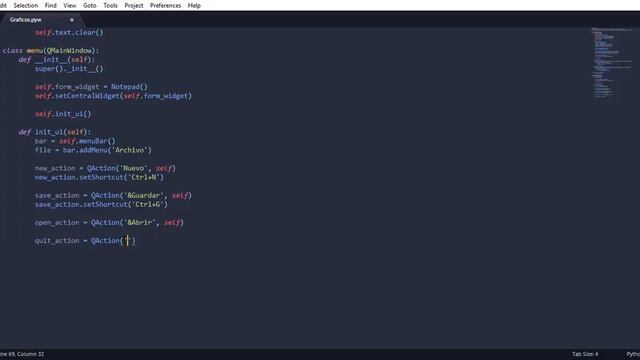Click the 'def init_ui(self):' line
Image resolution: width=640 pixels, height=360 pixels.
coord(55,132)
